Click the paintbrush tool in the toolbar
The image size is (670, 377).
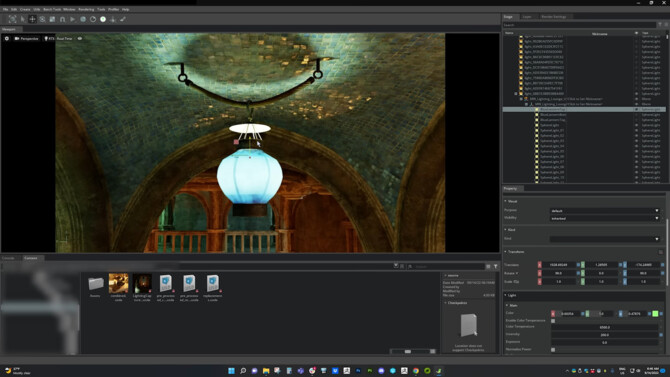(x=123, y=19)
